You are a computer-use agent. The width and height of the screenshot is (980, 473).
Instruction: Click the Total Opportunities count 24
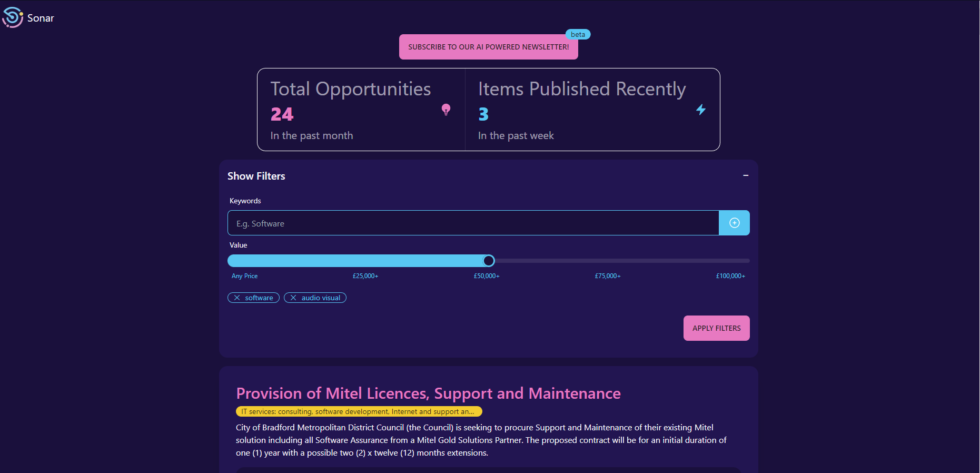click(282, 114)
